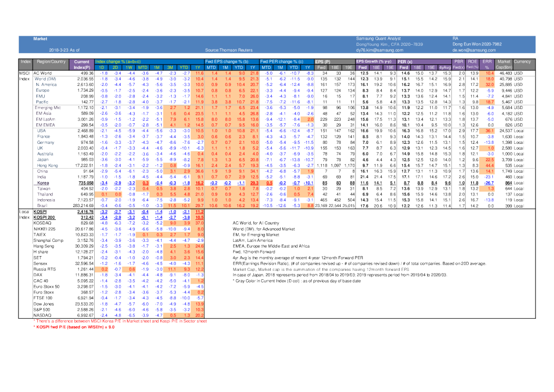This screenshot has height=392, width=554.
Task: Click the 'Samsung Quant Analyst' heading cell
Action: [378, 38]
